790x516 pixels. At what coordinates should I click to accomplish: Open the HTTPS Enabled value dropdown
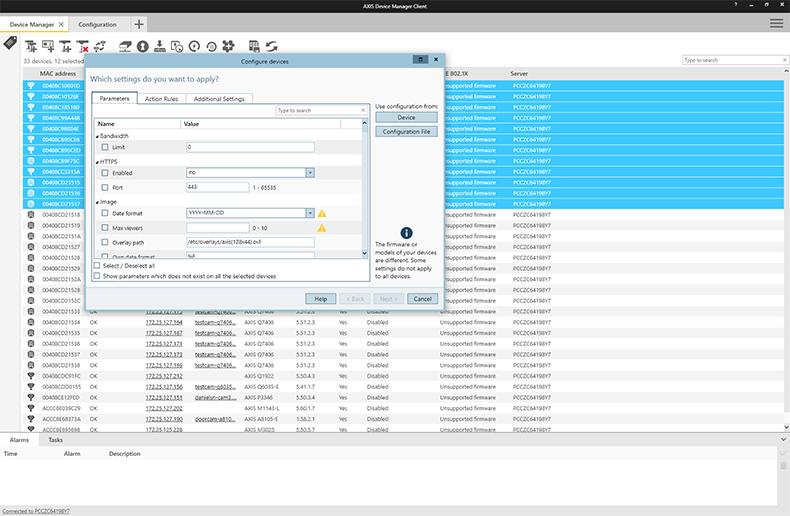(x=310, y=173)
